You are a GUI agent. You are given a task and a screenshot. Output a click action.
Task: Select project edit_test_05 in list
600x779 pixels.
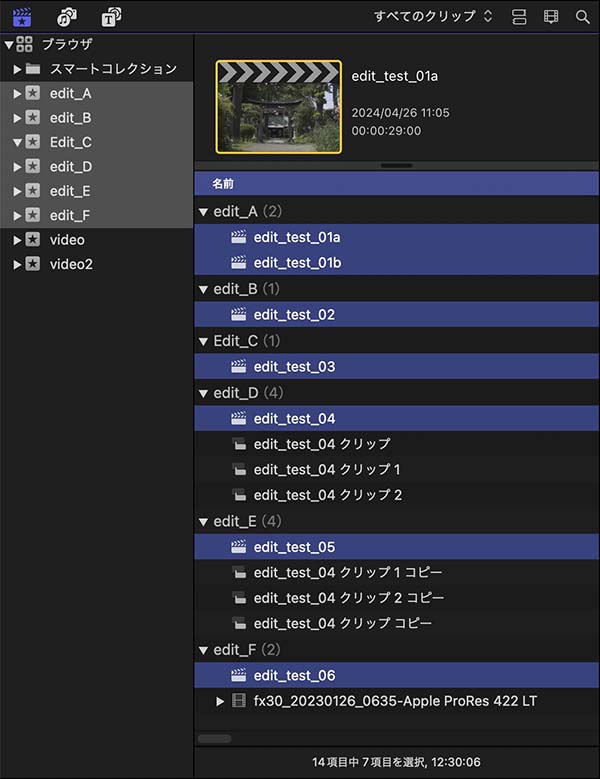point(396,546)
